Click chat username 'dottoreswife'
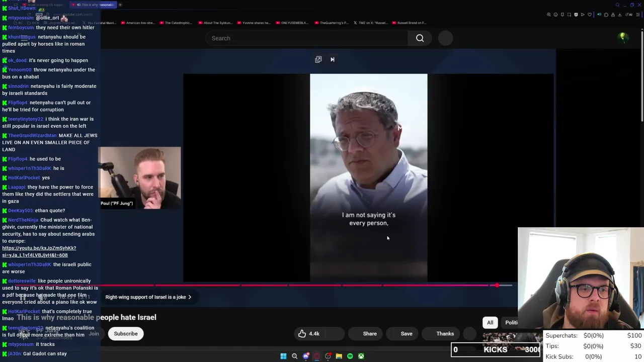 [x=22, y=281]
